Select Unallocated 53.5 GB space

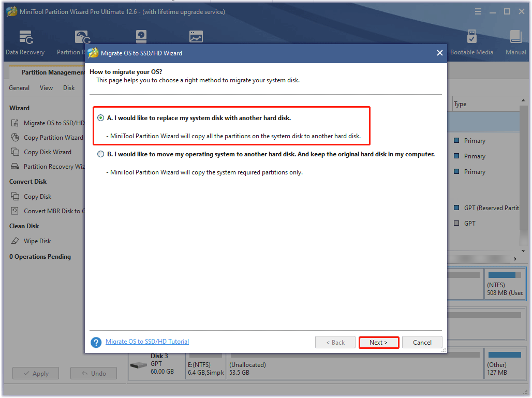pos(354,365)
